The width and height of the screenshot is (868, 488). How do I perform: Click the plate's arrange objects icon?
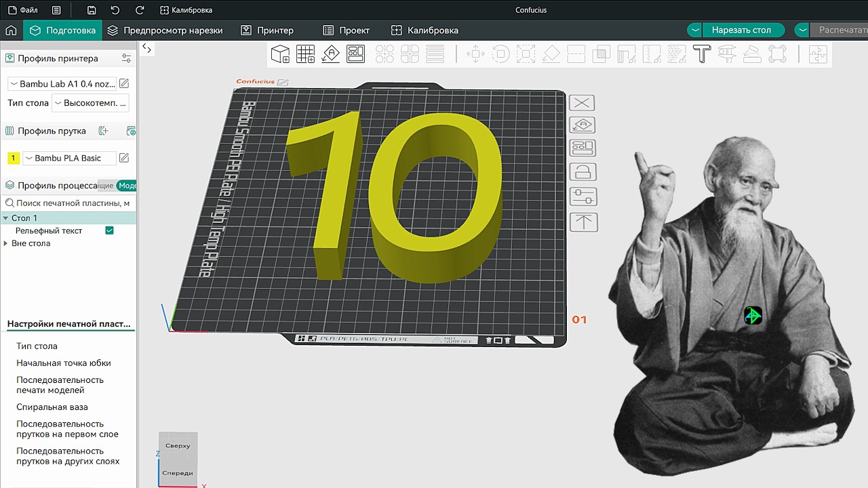(x=583, y=148)
